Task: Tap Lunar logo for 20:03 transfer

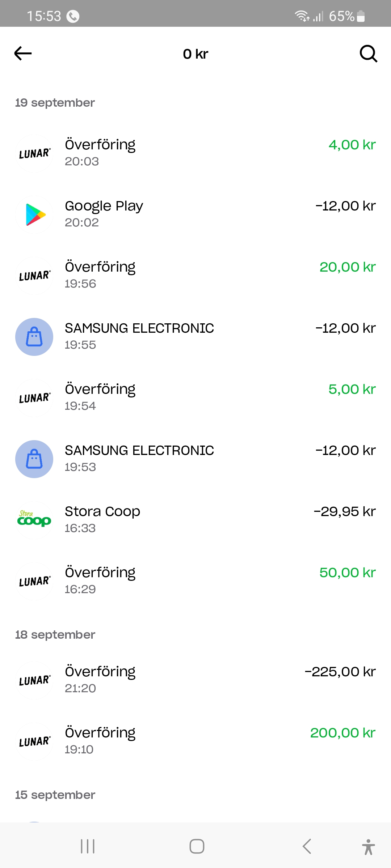Action: point(34,153)
